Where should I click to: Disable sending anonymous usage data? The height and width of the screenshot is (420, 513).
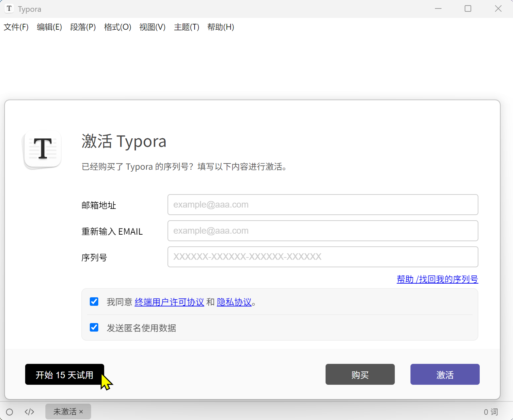tap(94, 327)
